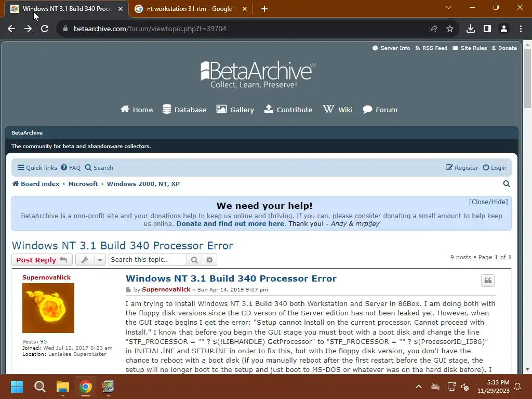Go back to the previous page

(x=11, y=29)
